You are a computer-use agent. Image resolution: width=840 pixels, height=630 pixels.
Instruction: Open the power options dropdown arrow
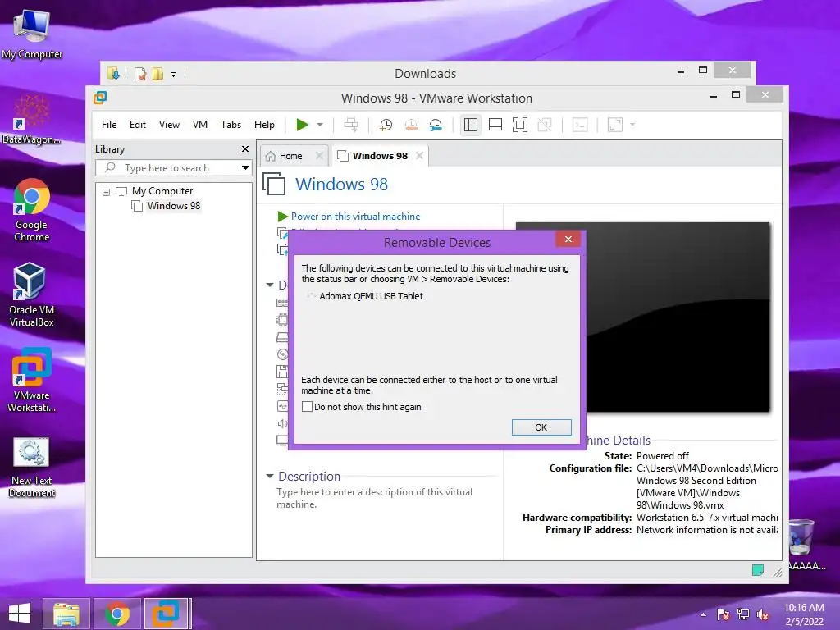[x=320, y=125]
